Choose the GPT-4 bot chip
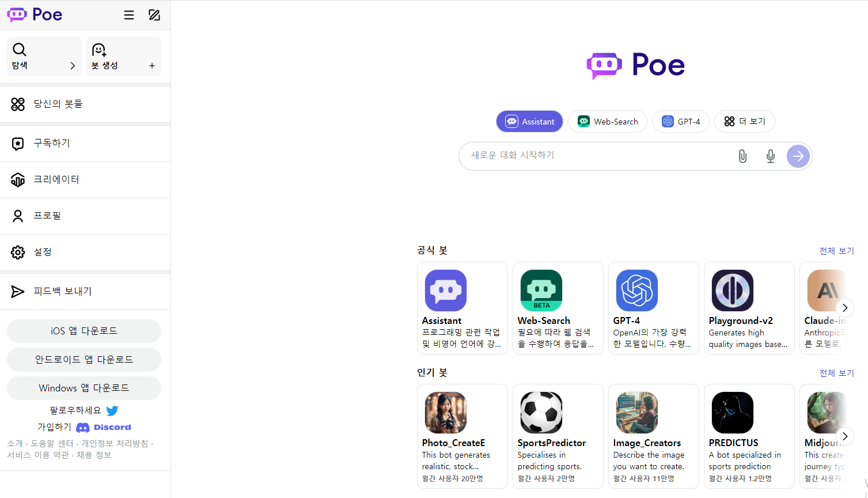868x498 pixels. click(680, 122)
